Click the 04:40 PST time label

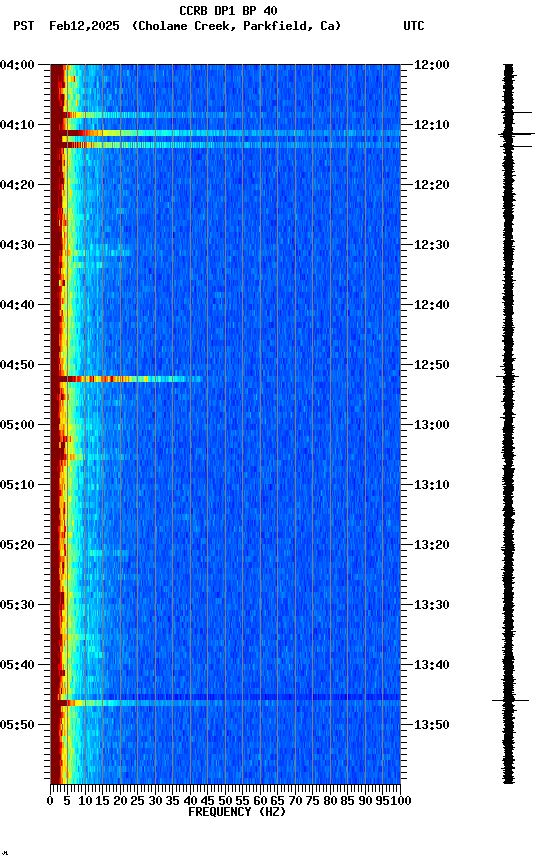point(17,305)
